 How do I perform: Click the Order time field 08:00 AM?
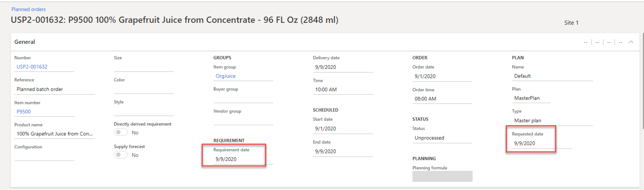(x=442, y=99)
